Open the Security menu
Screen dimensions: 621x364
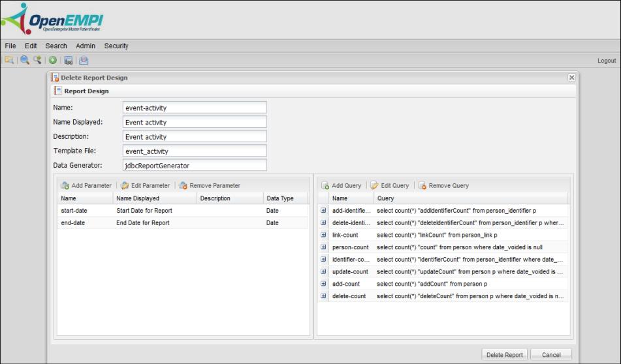(x=116, y=46)
